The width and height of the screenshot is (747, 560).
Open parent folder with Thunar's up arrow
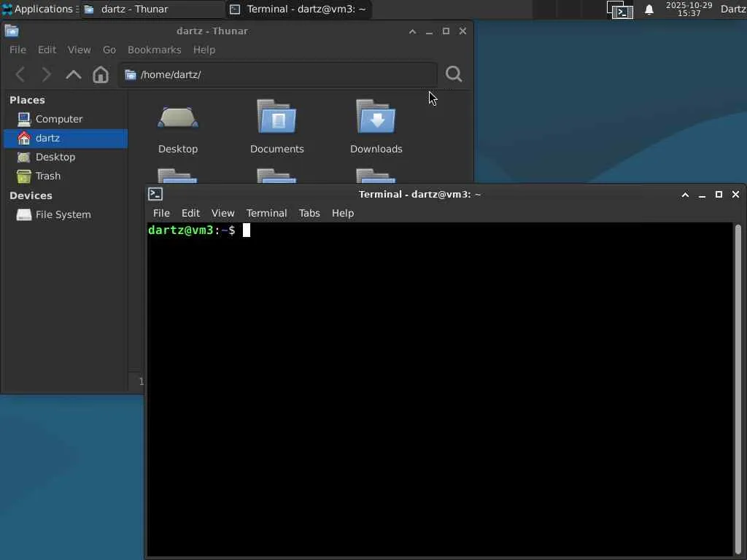(x=74, y=74)
